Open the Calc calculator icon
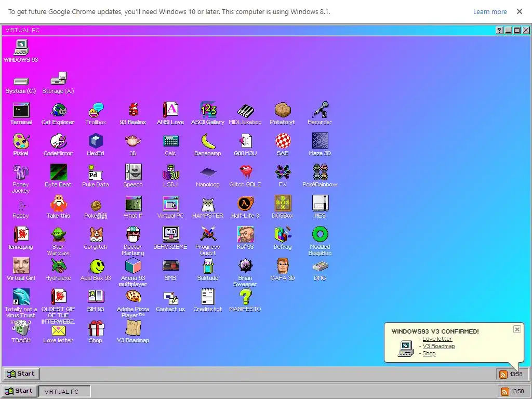Viewport: 532px width, 399px height. [x=170, y=145]
